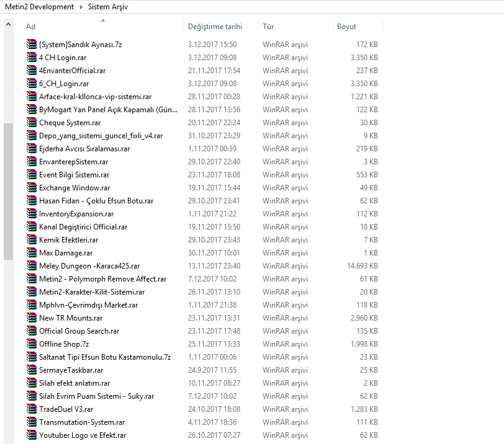Screen dimensions: 504x444
Task: Select Youtuber Logo ve Efekt.rar
Action: coord(83,435)
